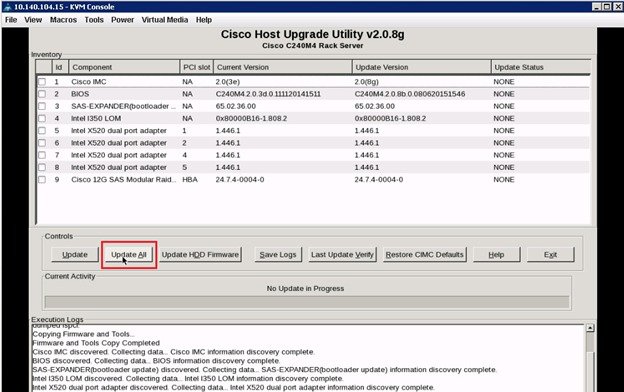Click the KVM Console title bar icon

[x=7, y=7]
